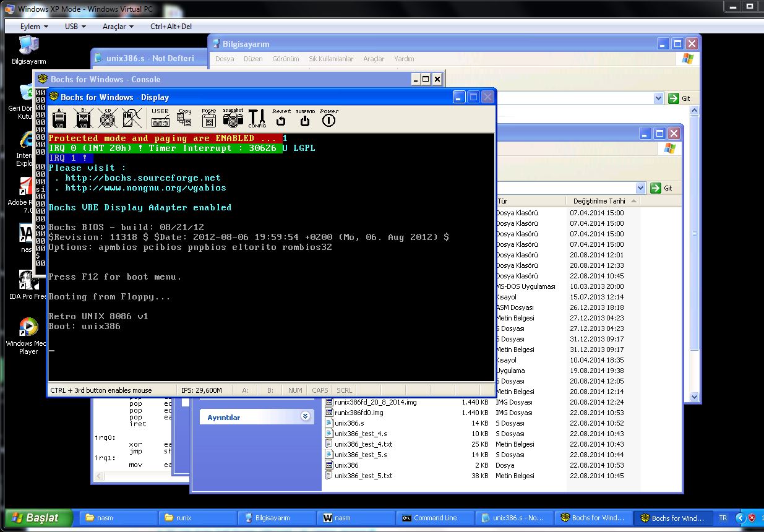Take a snapshot with the camera icon
The height and width of the screenshot is (532, 764).
tap(233, 118)
